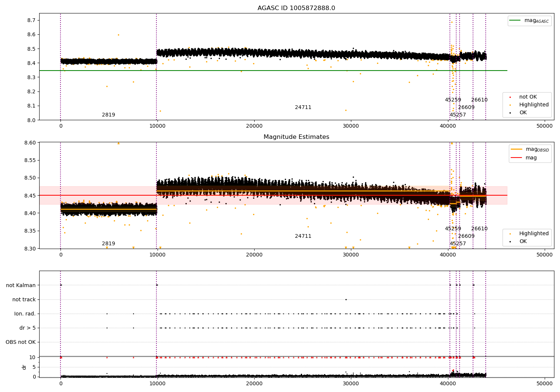Click obsid label 45257 in Magnitude Estimates plot

tap(458, 244)
